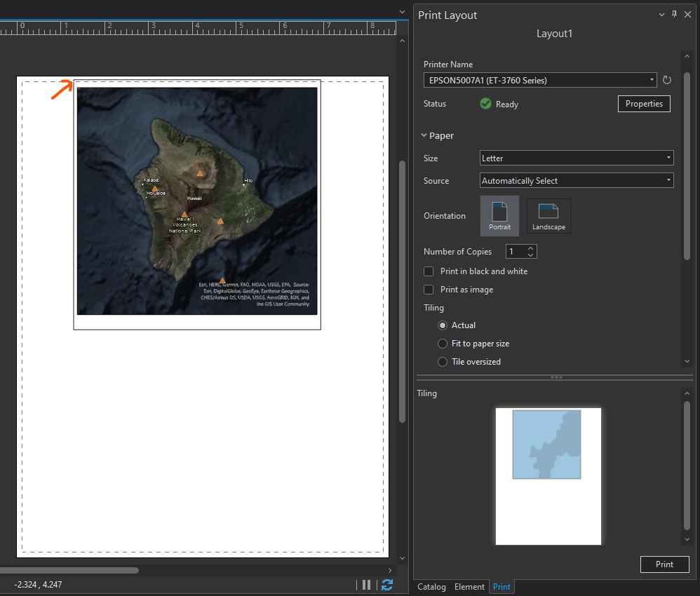
Task: Collapse the Paper section
Action: tap(424, 136)
